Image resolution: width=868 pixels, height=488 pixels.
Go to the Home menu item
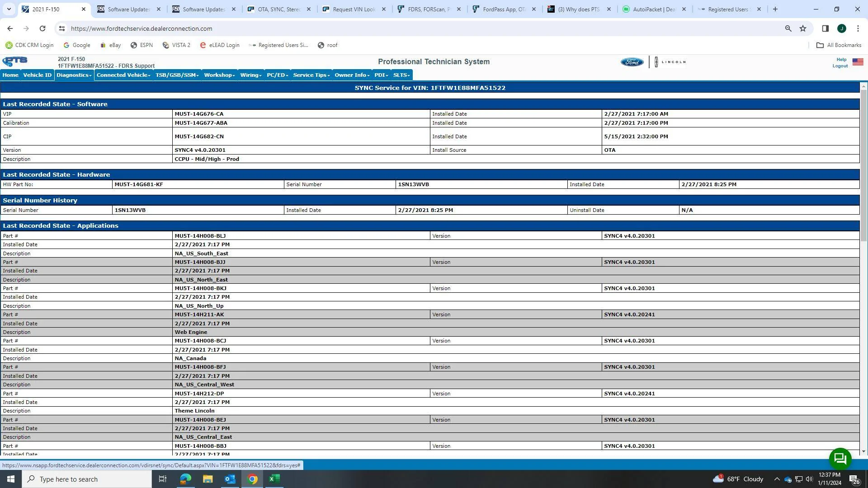(x=10, y=75)
